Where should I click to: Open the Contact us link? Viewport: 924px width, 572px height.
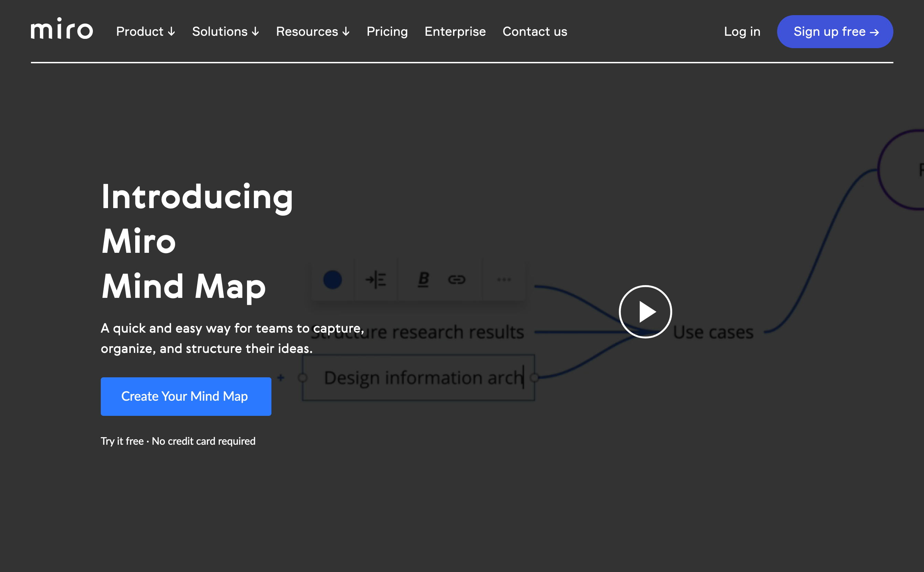tap(535, 31)
